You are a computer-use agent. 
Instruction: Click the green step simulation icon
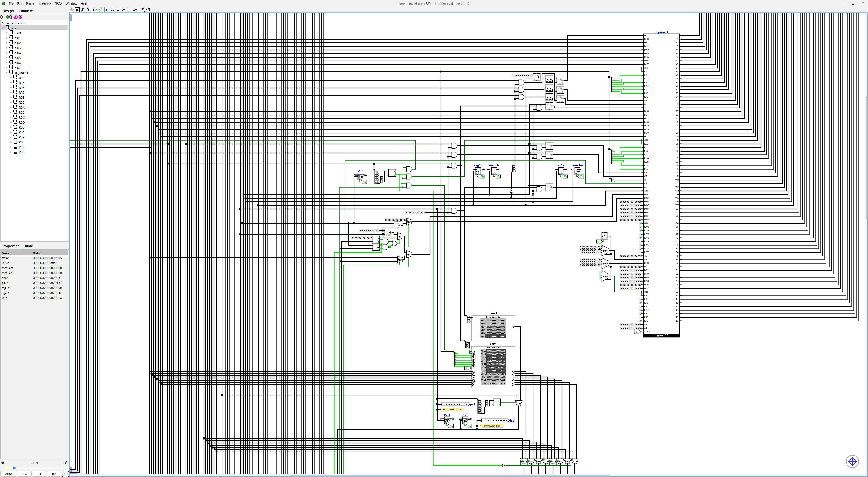point(7,17)
